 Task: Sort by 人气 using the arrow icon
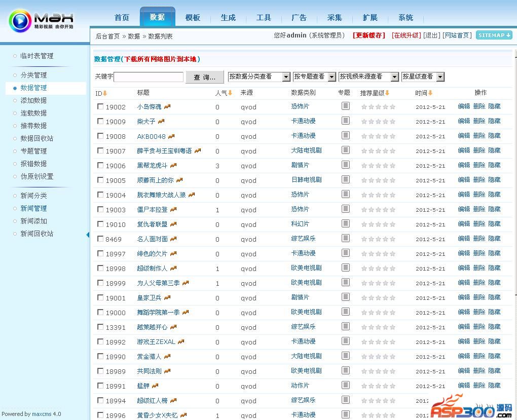coord(230,93)
